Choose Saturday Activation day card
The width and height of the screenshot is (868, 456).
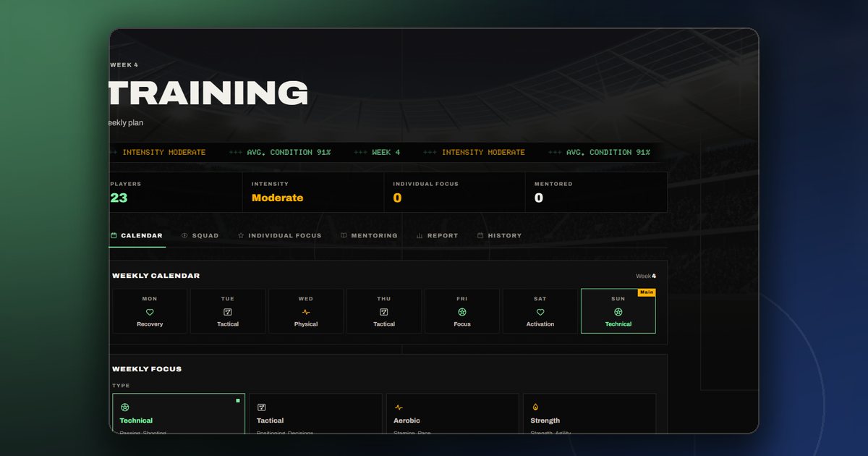coord(540,311)
